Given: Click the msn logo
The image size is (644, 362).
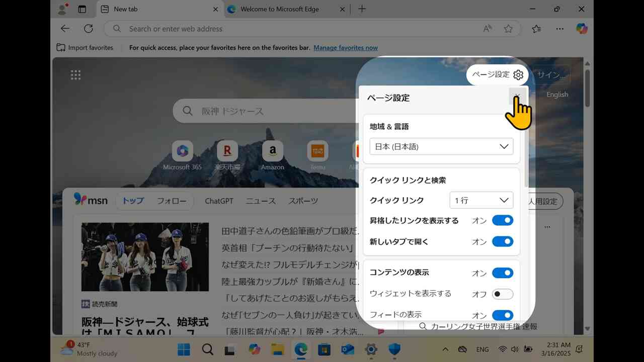Looking at the screenshot, I should (x=91, y=200).
